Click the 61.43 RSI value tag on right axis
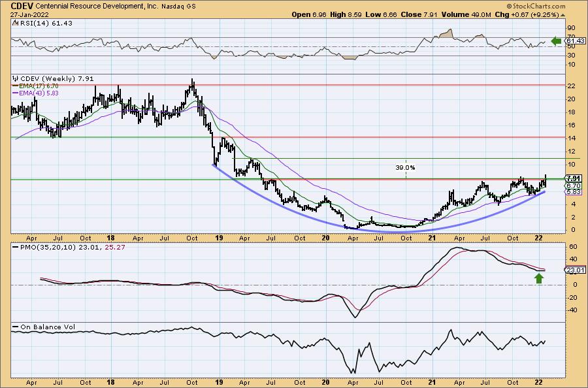 [x=575, y=41]
